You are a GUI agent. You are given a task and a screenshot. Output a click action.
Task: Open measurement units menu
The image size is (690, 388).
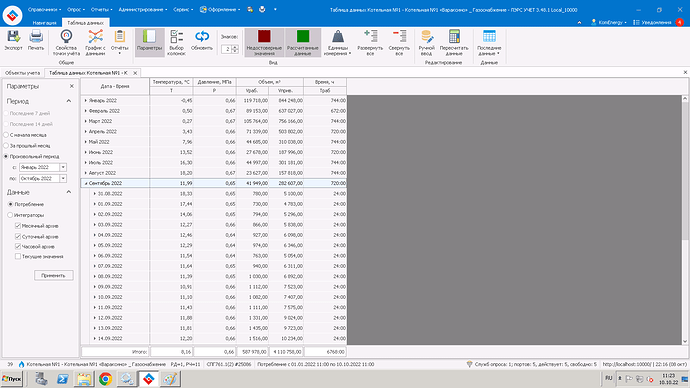(338, 43)
